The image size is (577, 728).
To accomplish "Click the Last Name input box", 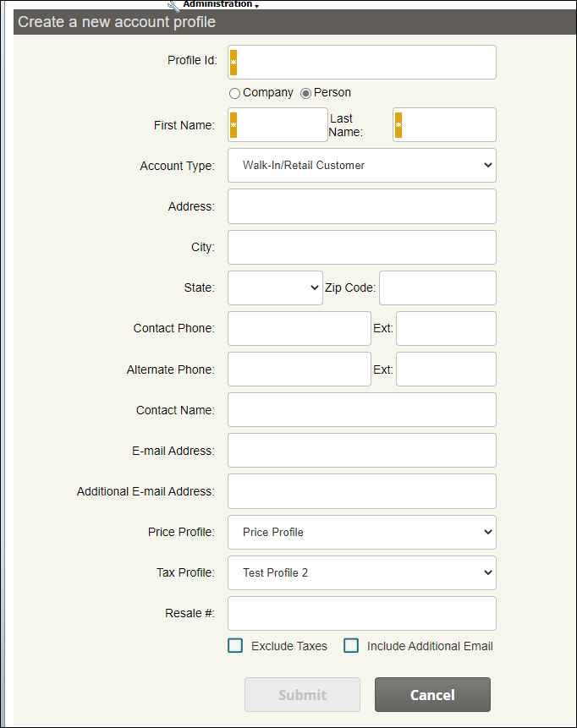I will click(448, 125).
